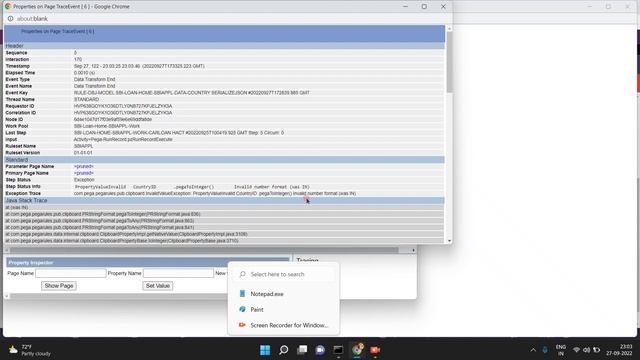Screen dimensions: 640x360
Task: Click the Screen Recorder icon in the popup menu
Action: click(x=242, y=325)
